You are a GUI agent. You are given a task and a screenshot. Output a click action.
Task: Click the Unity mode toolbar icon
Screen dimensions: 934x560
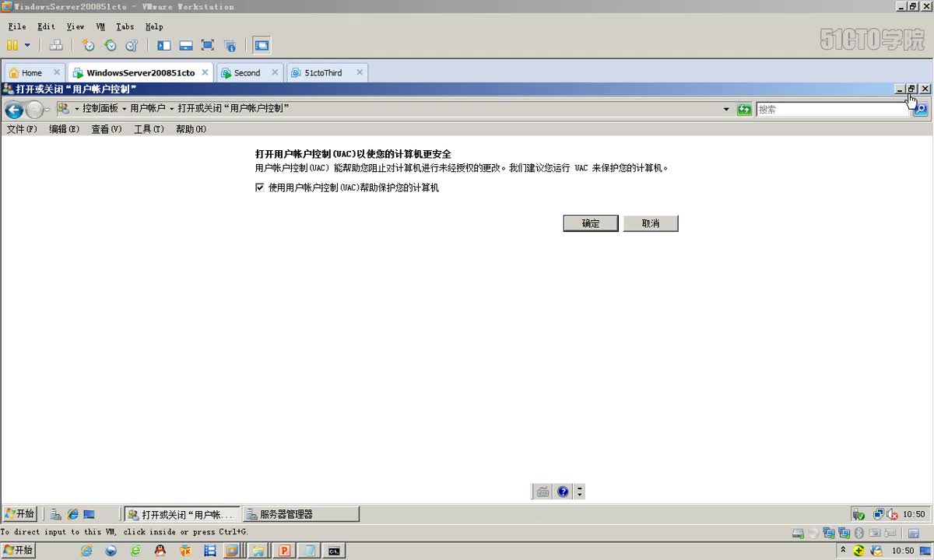(x=230, y=45)
